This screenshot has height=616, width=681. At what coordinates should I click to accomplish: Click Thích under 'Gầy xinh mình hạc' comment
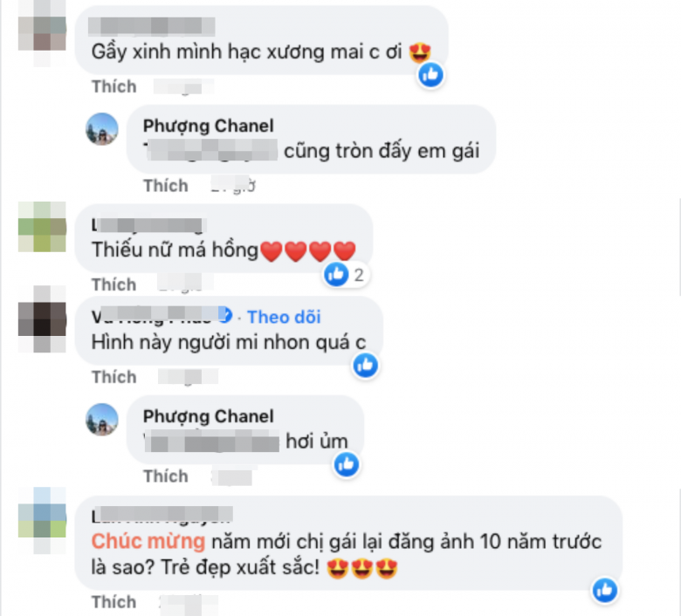tap(114, 87)
